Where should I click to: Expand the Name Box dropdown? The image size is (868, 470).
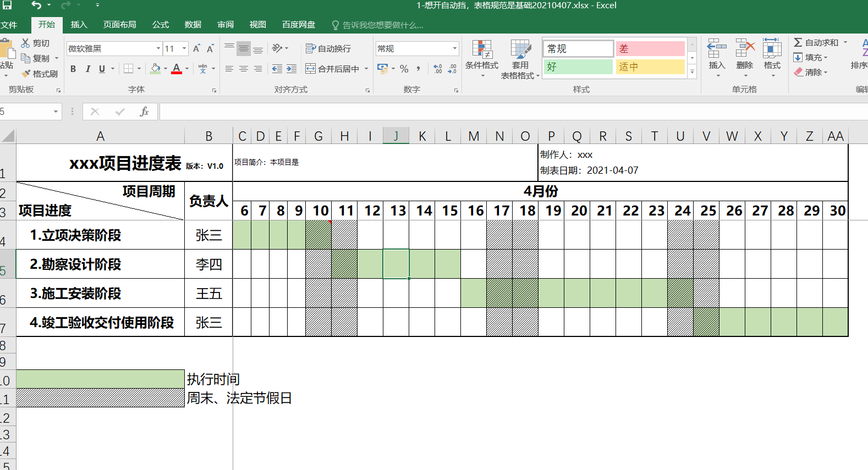(x=56, y=112)
